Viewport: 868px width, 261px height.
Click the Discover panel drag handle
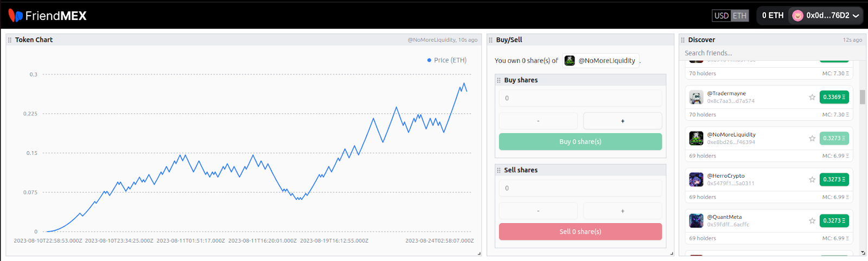point(683,40)
